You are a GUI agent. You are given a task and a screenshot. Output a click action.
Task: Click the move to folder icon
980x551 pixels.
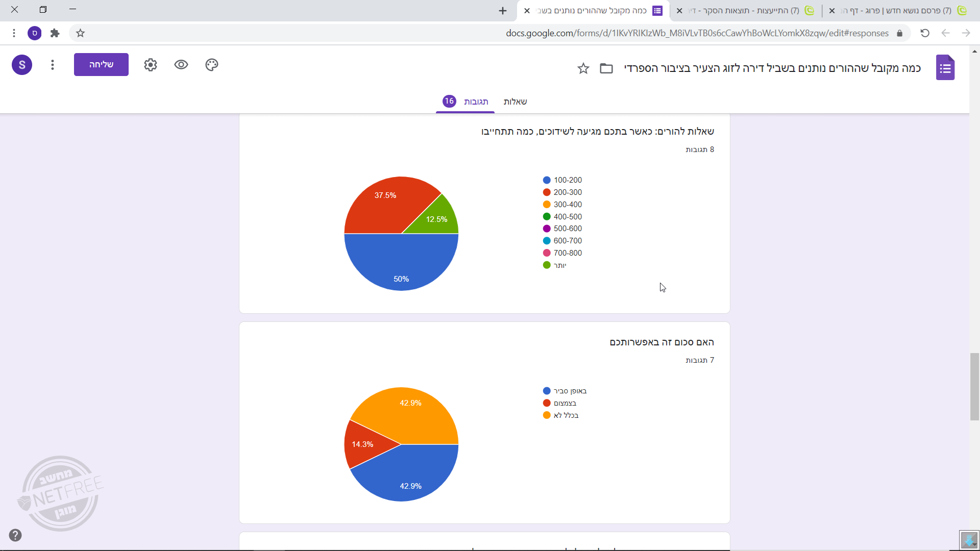point(606,68)
